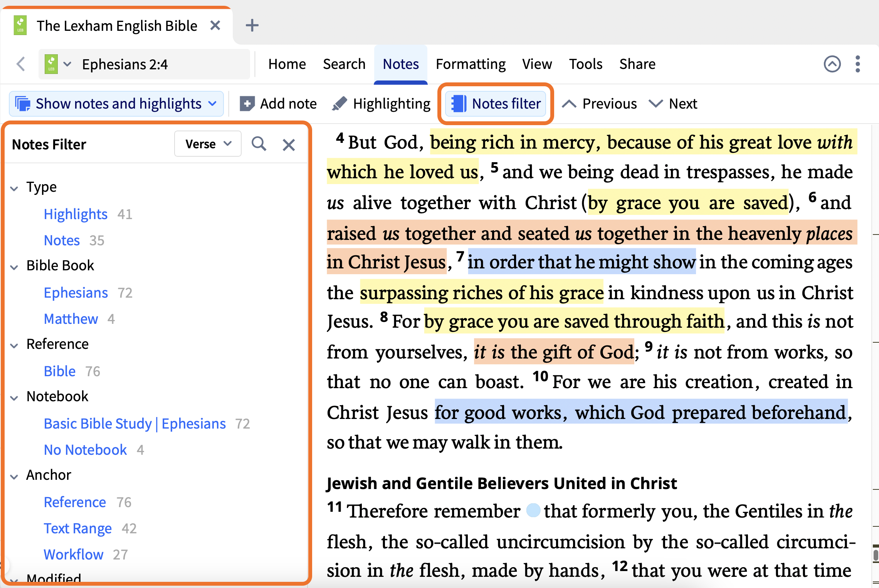Select the Notes menu tab
879x588 pixels.
tap(401, 64)
